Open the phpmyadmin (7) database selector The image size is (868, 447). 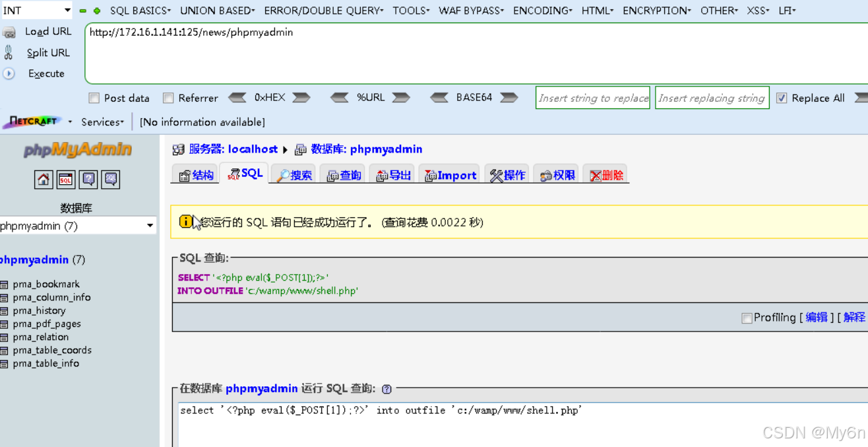(78, 226)
